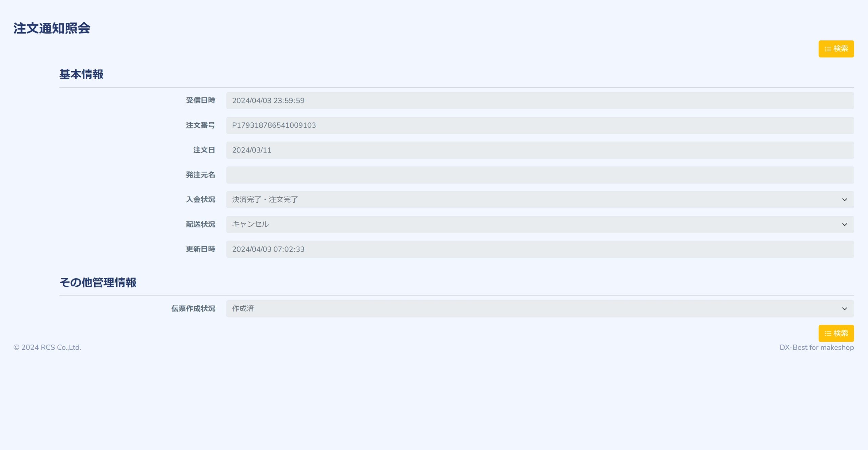868x450 pixels.
Task: Focus the empty 発注元名 field
Action: tap(540, 175)
